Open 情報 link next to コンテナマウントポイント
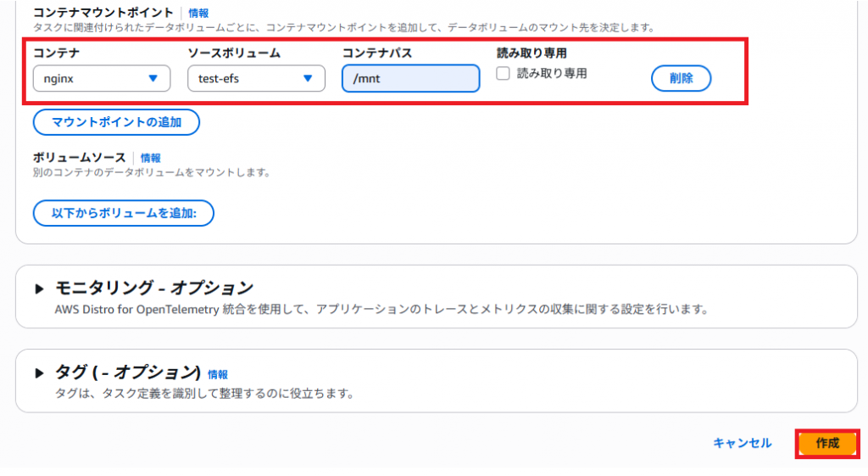Viewport: 868px width, 476px height. (198, 14)
